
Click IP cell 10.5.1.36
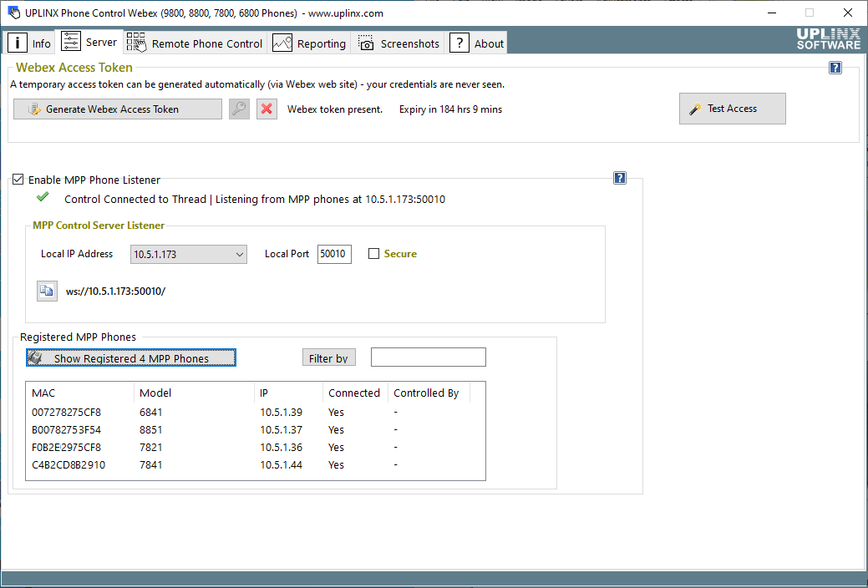pyautogui.click(x=282, y=448)
